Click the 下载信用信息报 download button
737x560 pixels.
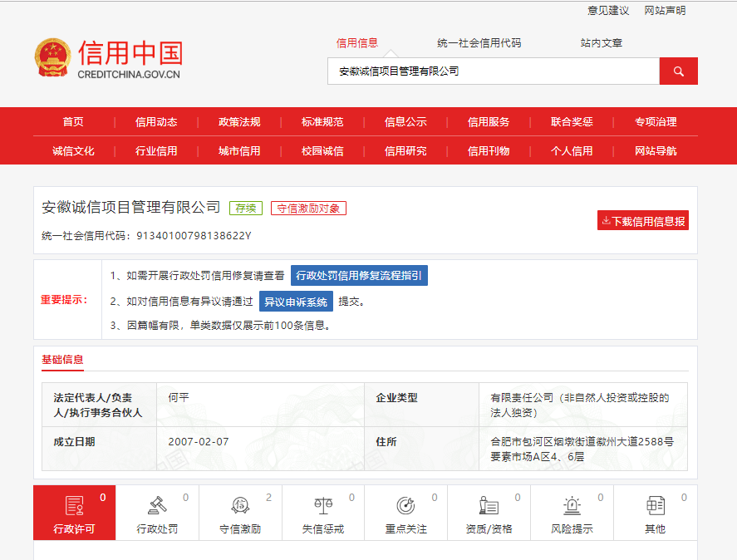[643, 221]
